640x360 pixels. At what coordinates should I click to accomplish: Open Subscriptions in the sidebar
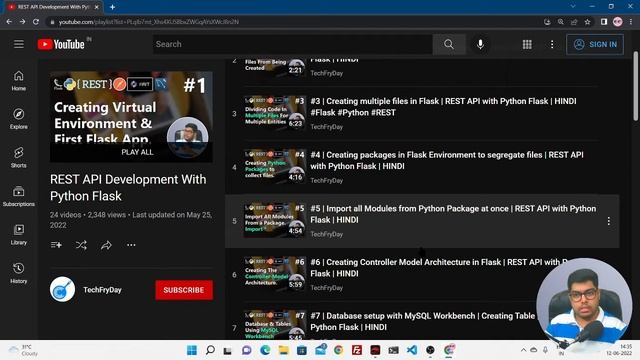coord(19,196)
